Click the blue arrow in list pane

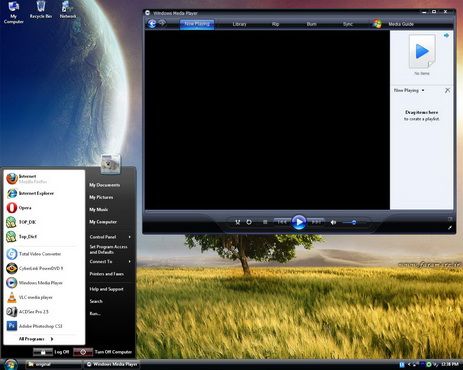point(446,35)
